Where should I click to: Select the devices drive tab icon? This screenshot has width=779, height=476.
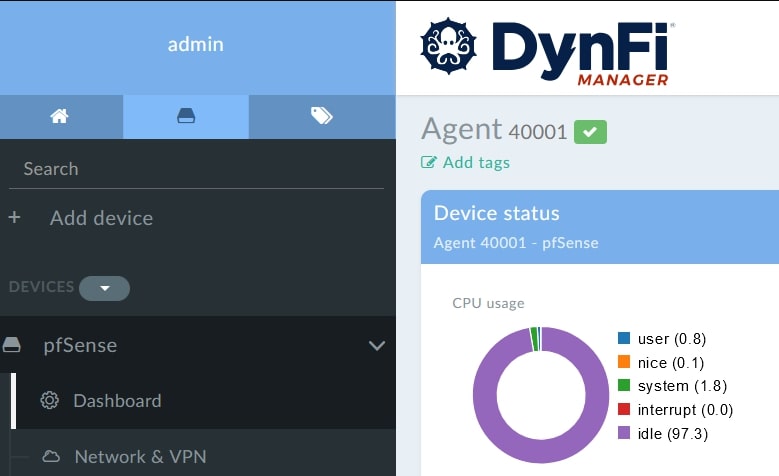(x=186, y=116)
